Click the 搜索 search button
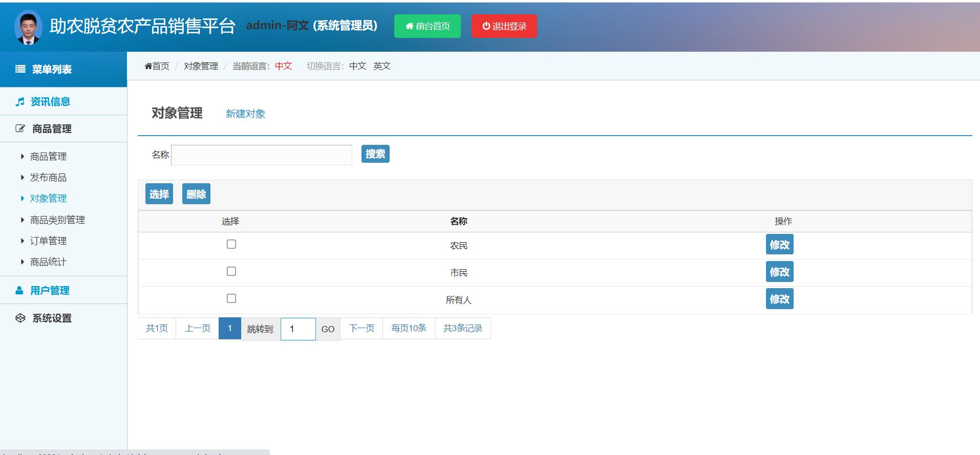Screen dimensions: 980x455 [375, 154]
